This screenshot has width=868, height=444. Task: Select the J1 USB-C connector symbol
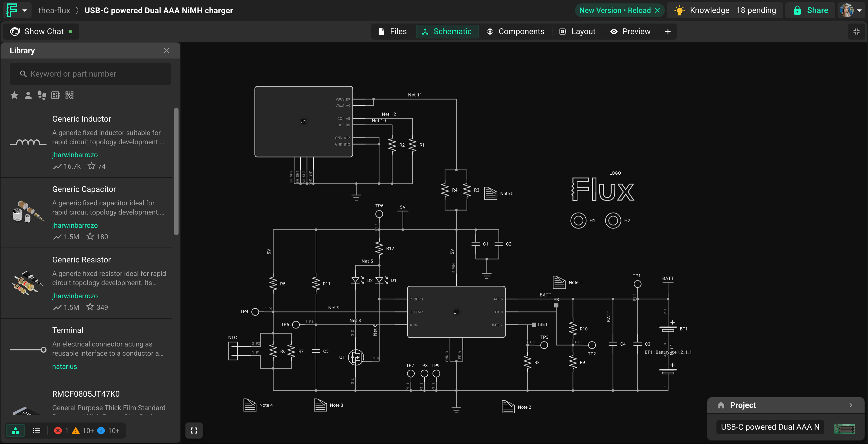pos(304,122)
